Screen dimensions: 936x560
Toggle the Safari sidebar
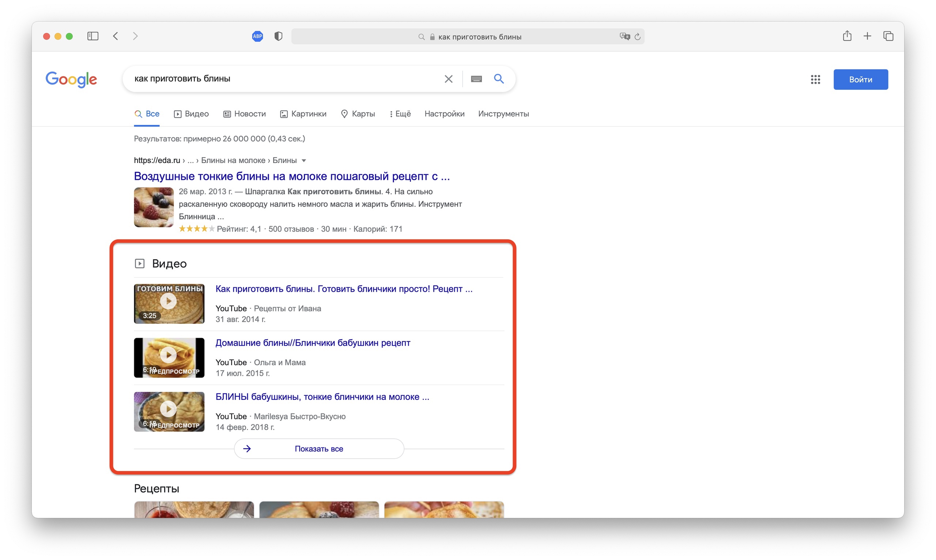(93, 36)
